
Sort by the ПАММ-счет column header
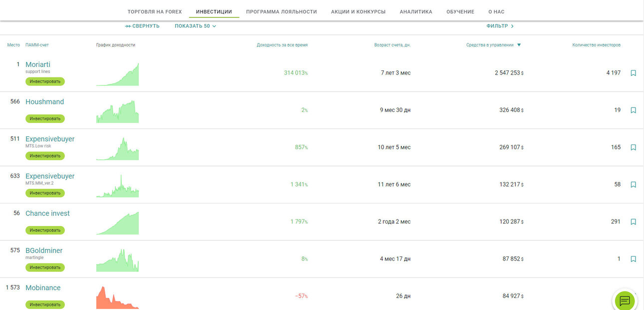click(x=37, y=45)
